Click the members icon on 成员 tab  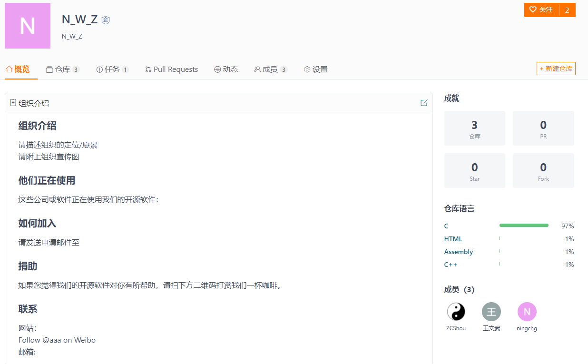tap(257, 69)
